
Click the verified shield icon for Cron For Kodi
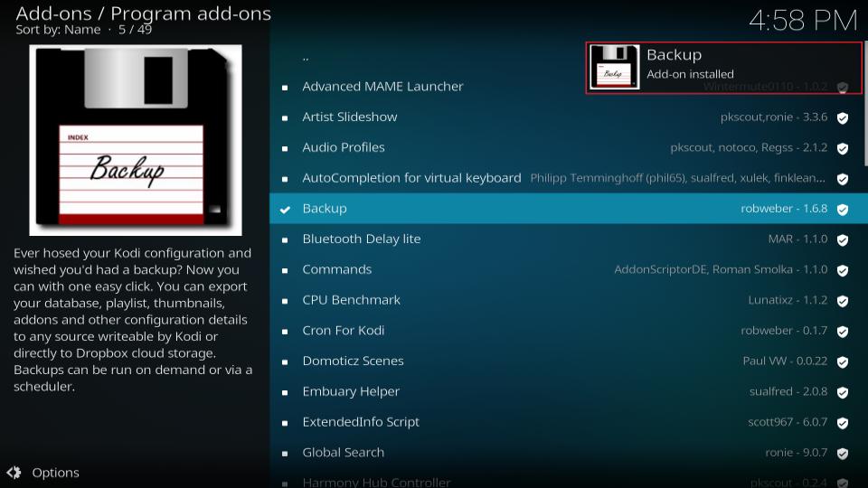point(843,332)
